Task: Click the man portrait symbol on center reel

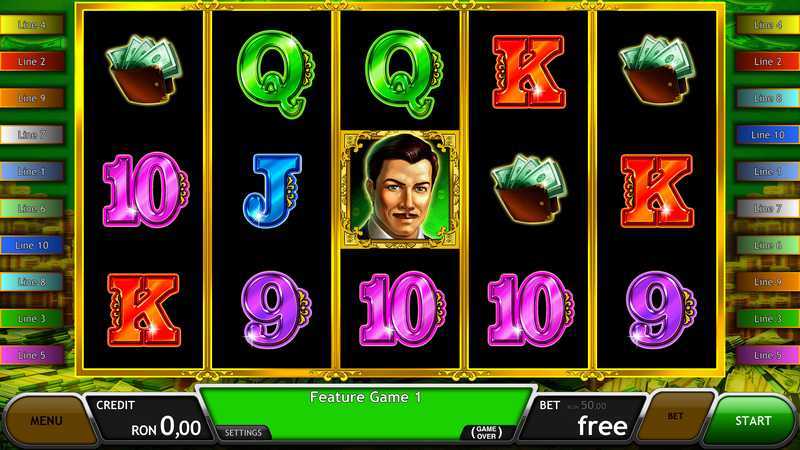Action: pos(401,189)
